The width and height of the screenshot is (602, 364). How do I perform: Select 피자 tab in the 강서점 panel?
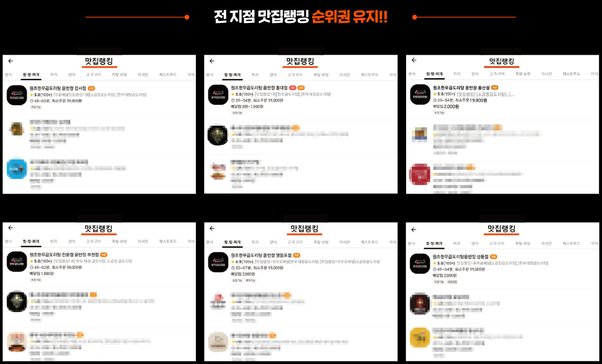pos(54,74)
